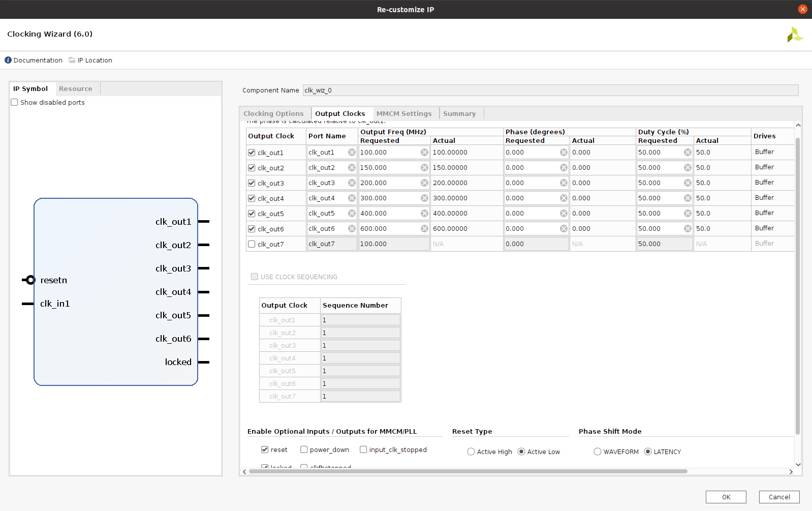Toggle Show disabled ports checkbox
The image size is (812, 511).
pos(15,102)
